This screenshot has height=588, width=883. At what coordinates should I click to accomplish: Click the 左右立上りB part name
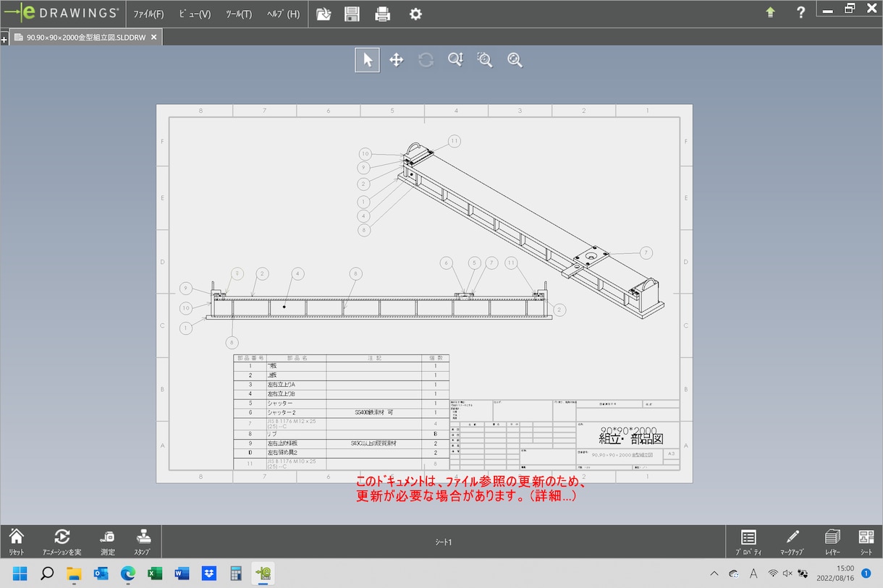(x=281, y=394)
